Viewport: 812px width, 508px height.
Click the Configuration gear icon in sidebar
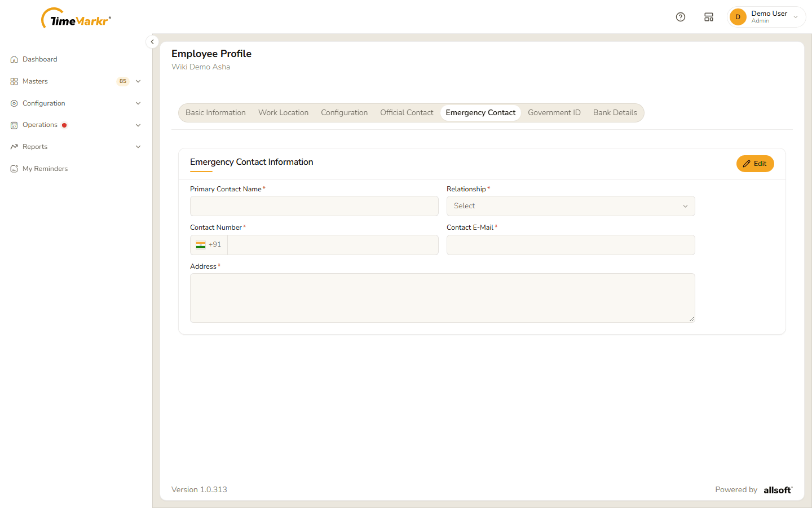click(14, 103)
